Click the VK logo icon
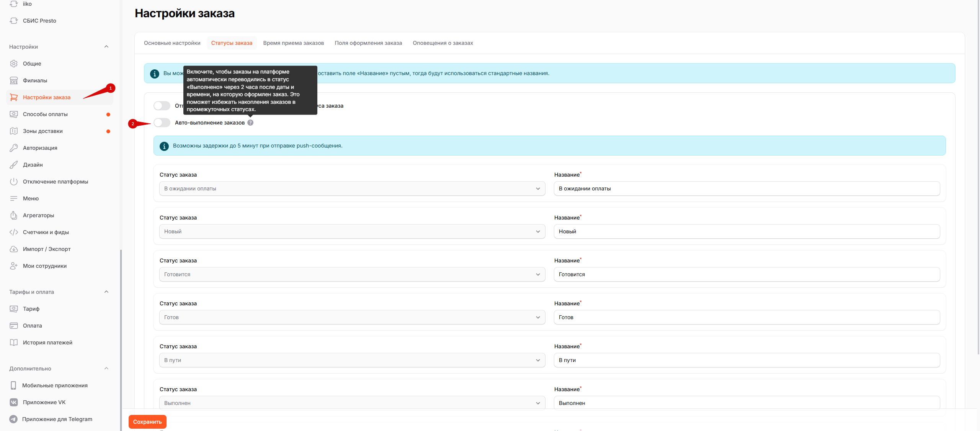Screen dimensions: 980x431 pos(14,402)
